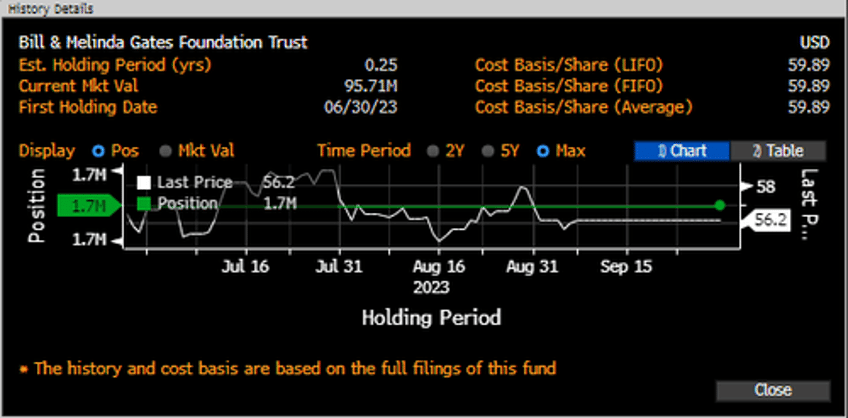Select the Pos display radio button
848x418 pixels.
click(x=98, y=151)
